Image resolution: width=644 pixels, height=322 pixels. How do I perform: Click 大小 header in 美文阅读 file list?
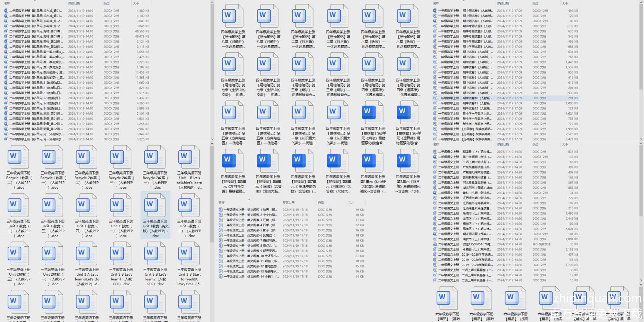pyautogui.click(x=350, y=203)
